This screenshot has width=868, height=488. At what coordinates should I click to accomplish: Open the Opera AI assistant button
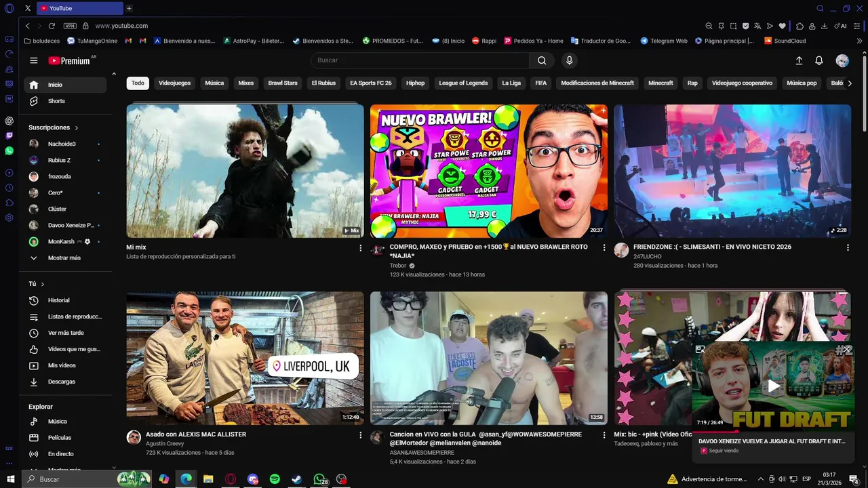point(842,26)
